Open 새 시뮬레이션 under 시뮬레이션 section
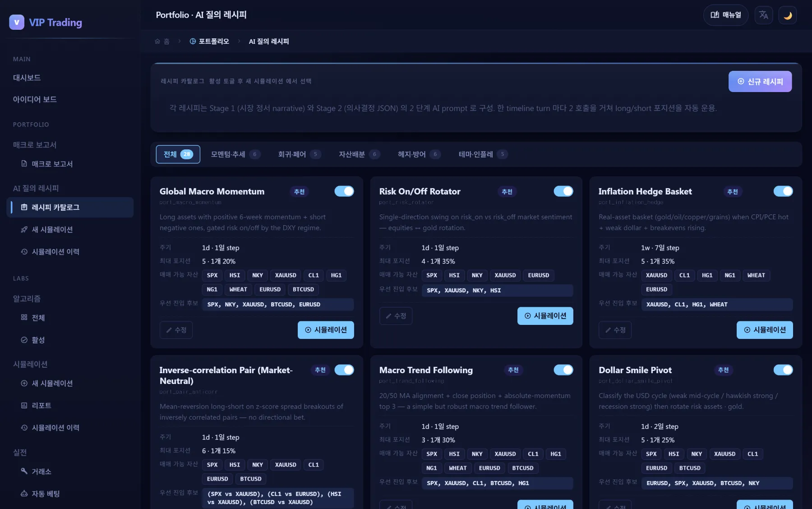Viewport: 812px width, 509px height. point(70,383)
